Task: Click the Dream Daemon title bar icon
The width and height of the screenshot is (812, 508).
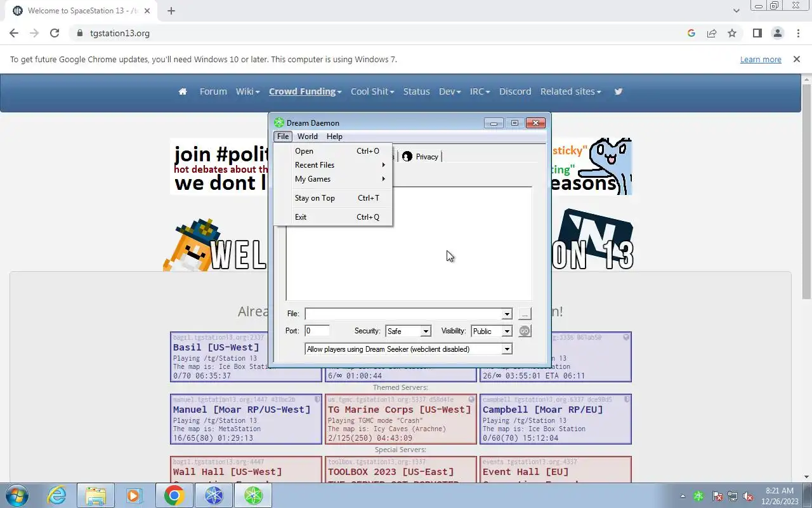Action: (x=279, y=123)
